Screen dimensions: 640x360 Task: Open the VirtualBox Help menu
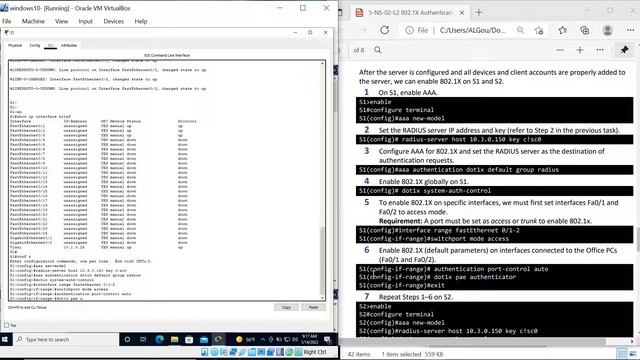coord(141,21)
